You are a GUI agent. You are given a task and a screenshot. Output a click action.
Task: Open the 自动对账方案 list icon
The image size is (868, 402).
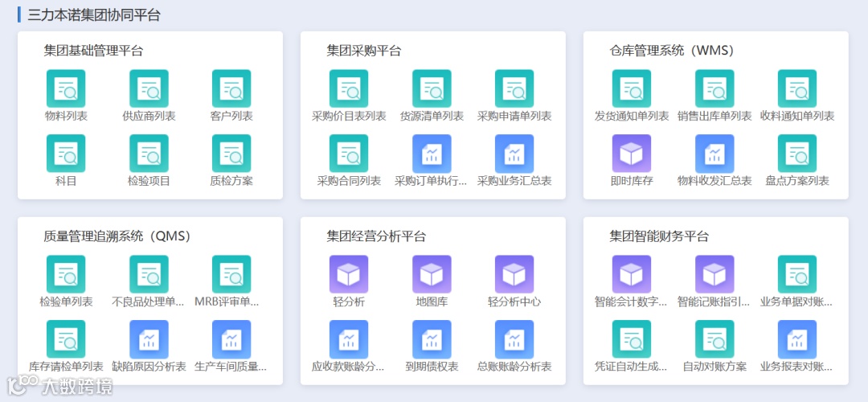tap(714, 338)
